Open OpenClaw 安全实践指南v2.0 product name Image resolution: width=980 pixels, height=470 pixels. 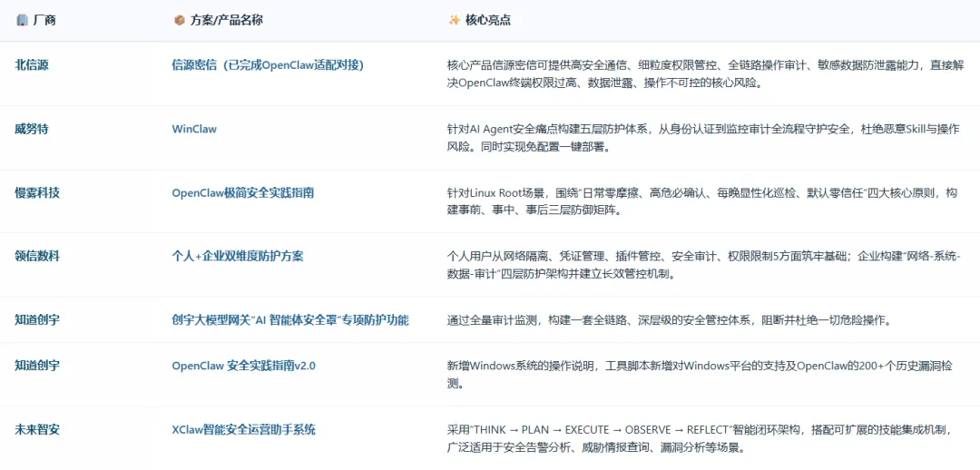click(x=244, y=366)
